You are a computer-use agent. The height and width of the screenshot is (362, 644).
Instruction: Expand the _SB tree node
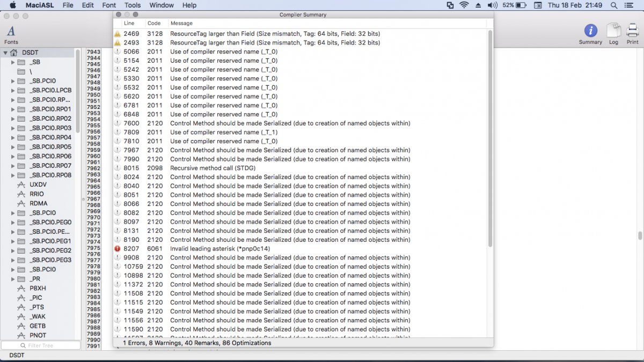[x=13, y=62]
